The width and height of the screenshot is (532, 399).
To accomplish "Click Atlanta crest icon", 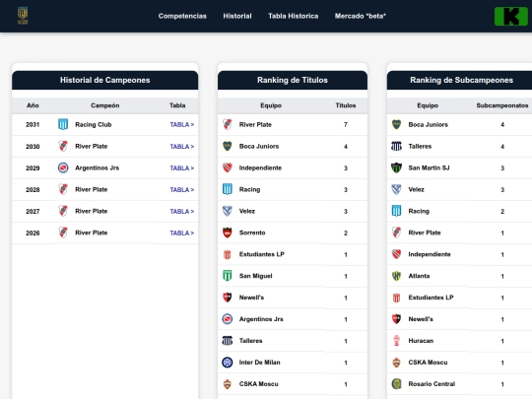I will [x=397, y=276].
